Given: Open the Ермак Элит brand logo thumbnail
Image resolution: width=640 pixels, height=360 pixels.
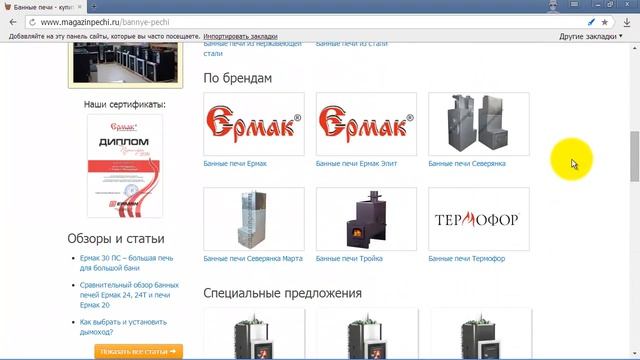Looking at the screenshot, I should tap(366, 124).
